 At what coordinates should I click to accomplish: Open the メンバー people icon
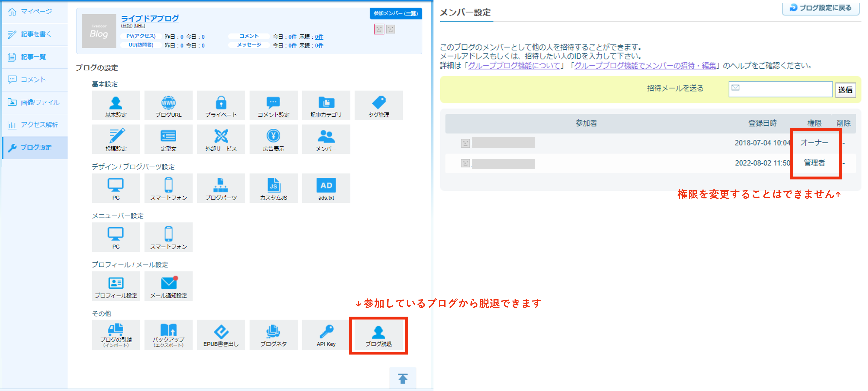[326, 139]
